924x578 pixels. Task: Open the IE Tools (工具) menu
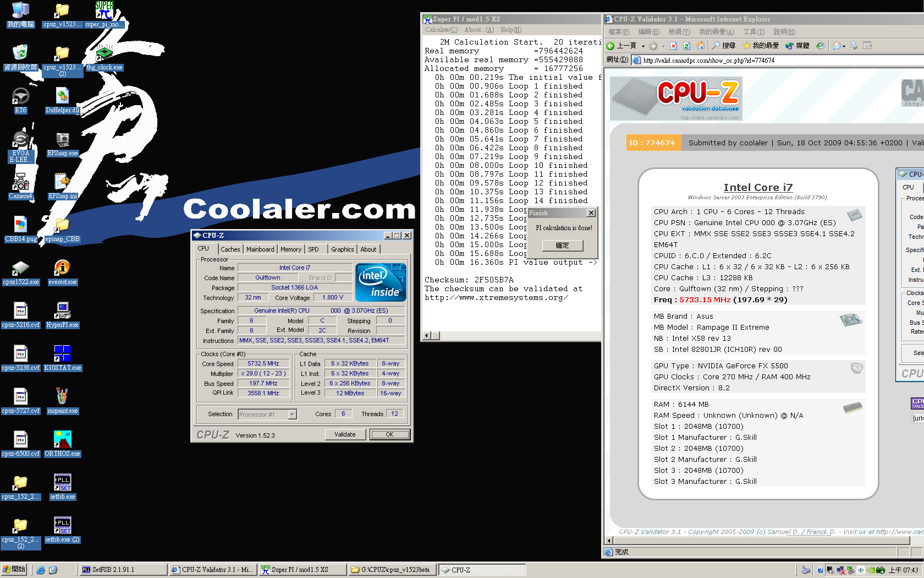click(754, 32)
